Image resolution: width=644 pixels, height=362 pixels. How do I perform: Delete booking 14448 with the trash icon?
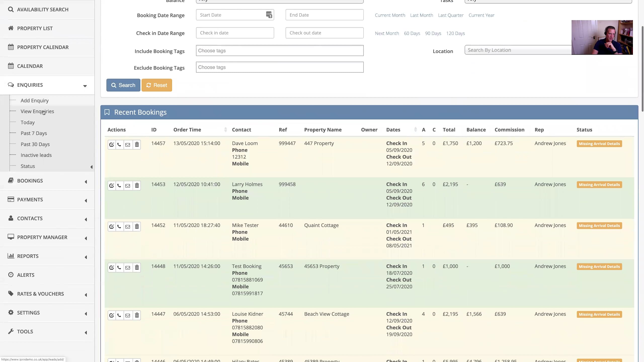pos(137,267)
